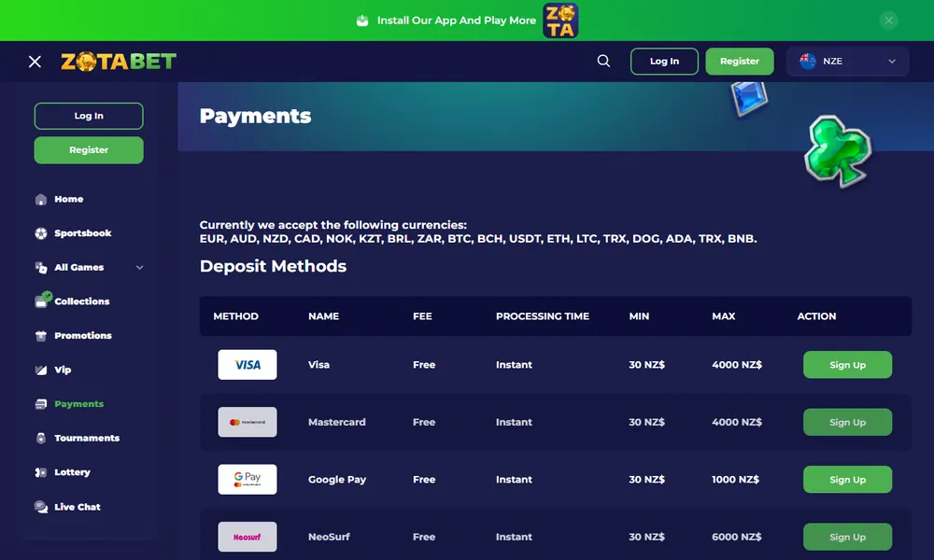The width and height of the screenshot is (934, 560).
Task: Open Tournaments menu item
Action: [89, 438]
